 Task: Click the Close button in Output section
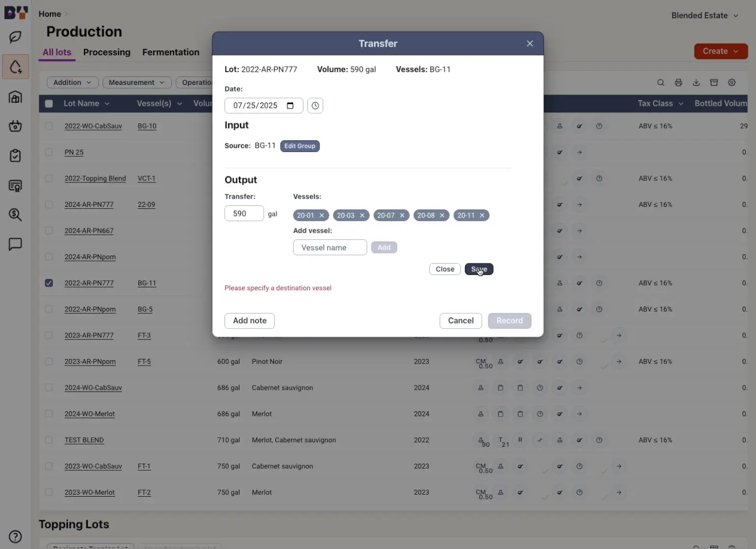445,269
